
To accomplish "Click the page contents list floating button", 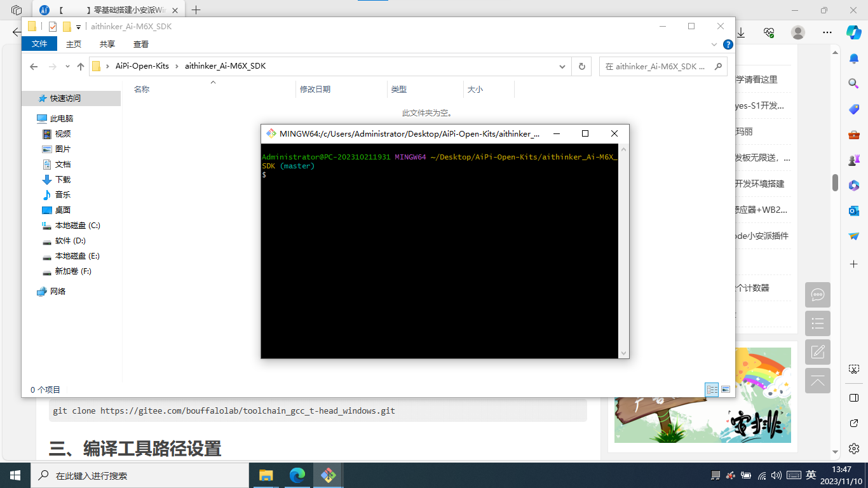I will point(818,323).
